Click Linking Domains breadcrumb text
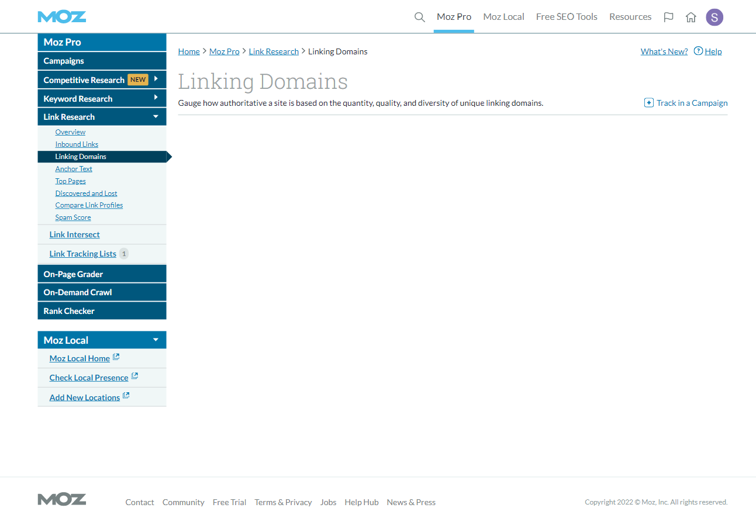This screenshot has width=756, height=532. point(338,51)
